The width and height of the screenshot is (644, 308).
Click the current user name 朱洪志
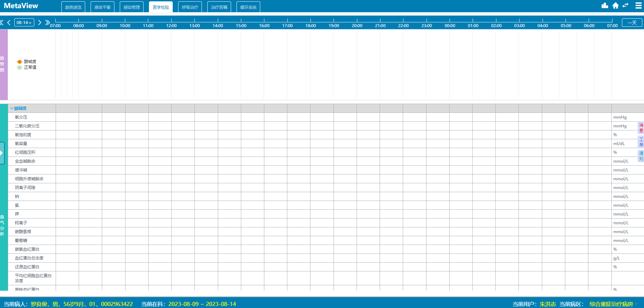click(x=548, y=304)
